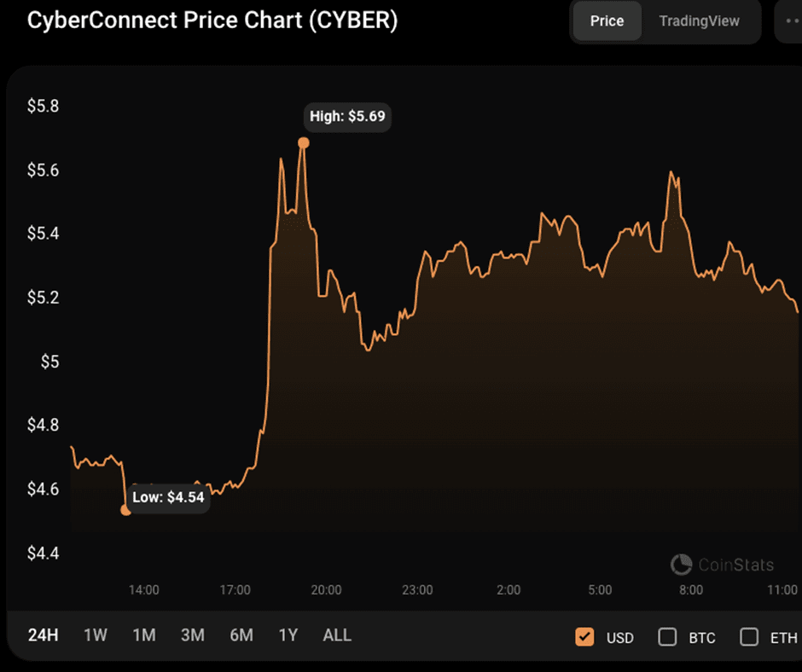The image size is (802, 672).
Task: Select the 24H time range
Action: (x=43, y=635)
